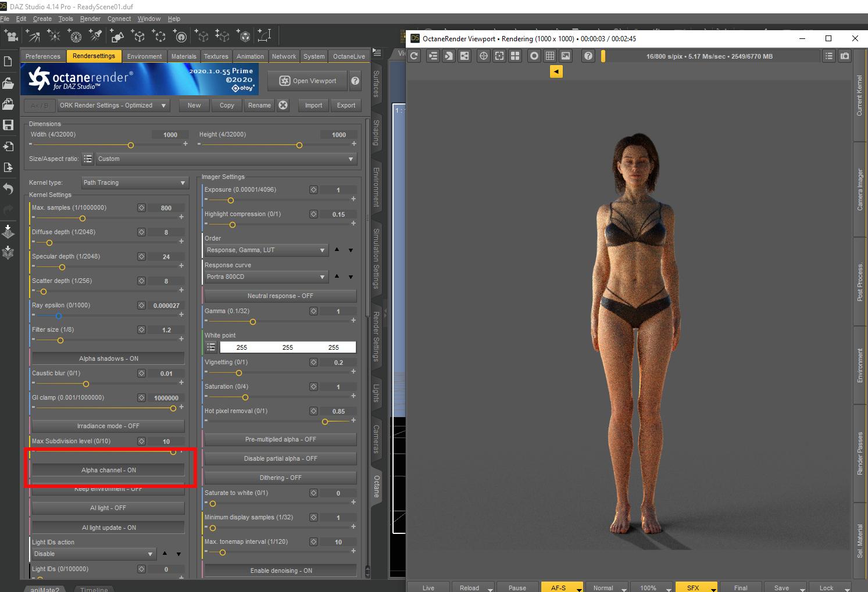Image resolution: width=868 pixels, height=592 pixels.
Task: Open the Order Response, Gamma, LUT dropdown
Action: coord(266,250)
